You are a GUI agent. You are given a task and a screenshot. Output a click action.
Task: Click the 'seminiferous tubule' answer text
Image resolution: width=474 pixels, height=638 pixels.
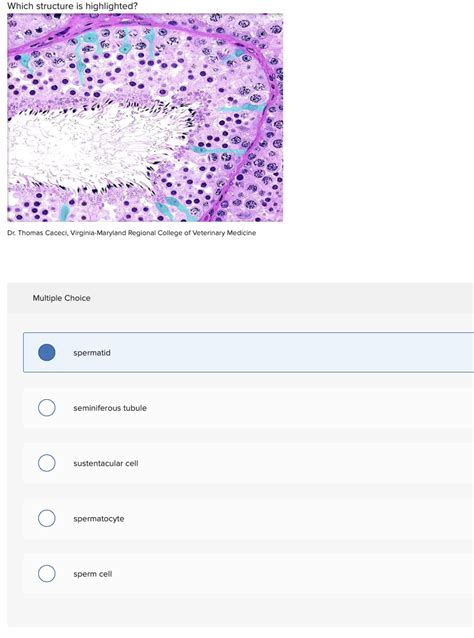point(110,408)
